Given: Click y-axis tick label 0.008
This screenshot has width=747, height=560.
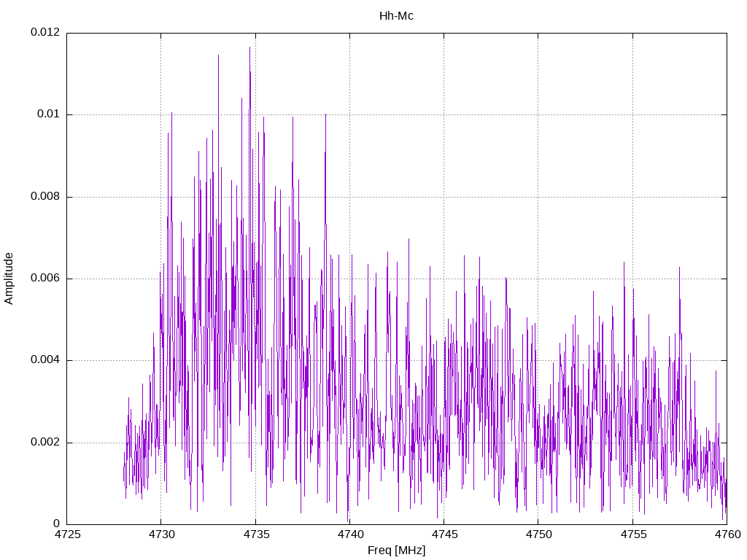Looking at the screenshot, I should (x=45, y=196).
